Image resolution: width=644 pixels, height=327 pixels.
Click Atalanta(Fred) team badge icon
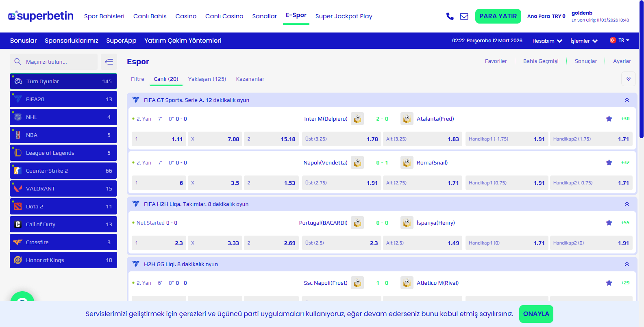click(407, 119)
